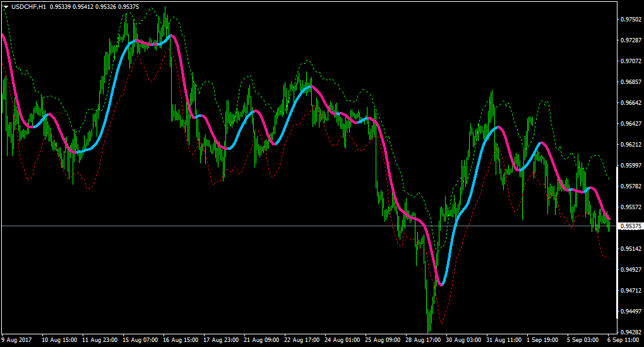Click the 0.95997 price axis label

click(631, 165)
